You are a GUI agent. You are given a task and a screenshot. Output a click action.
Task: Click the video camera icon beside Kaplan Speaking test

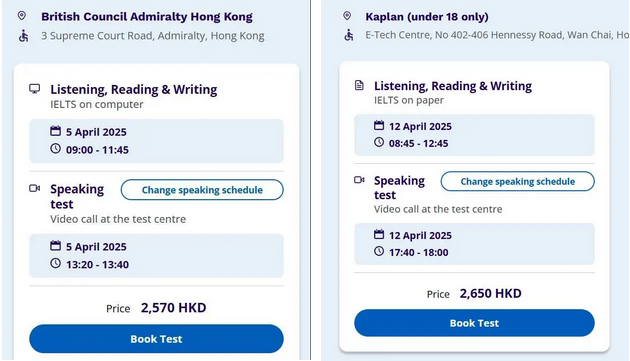(x=359, y=180)
